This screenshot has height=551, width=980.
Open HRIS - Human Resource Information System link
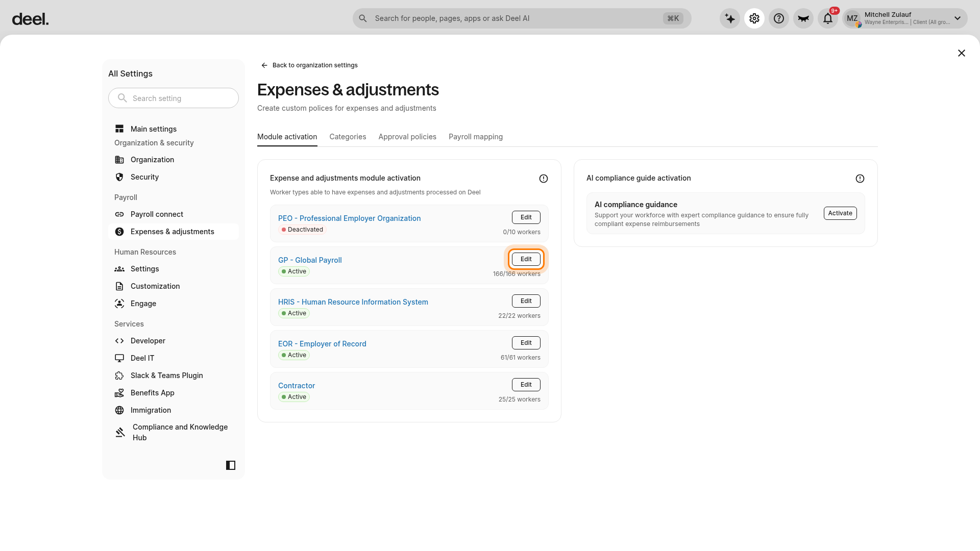(x=353, y=302)
